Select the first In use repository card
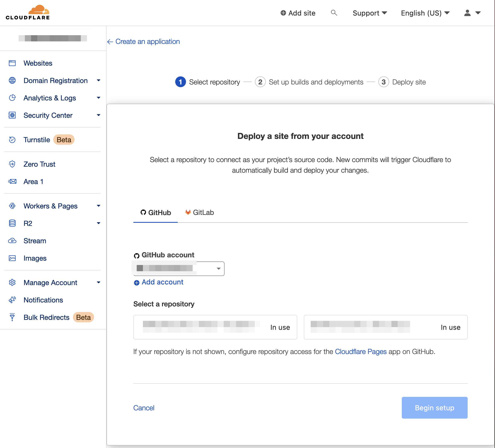495x448 pixels. point(215,327)
